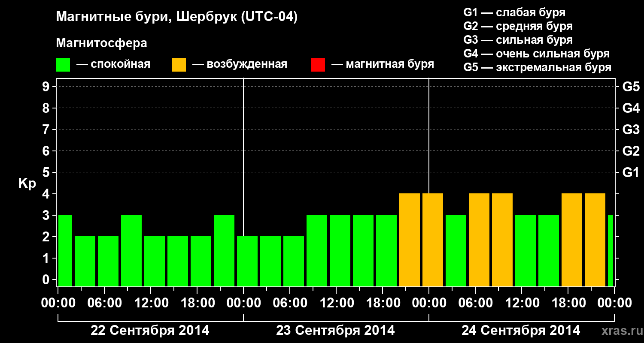Click the '— магнитная буря' legend label
This screenshot has width=644, height=343.
[383, 64]
